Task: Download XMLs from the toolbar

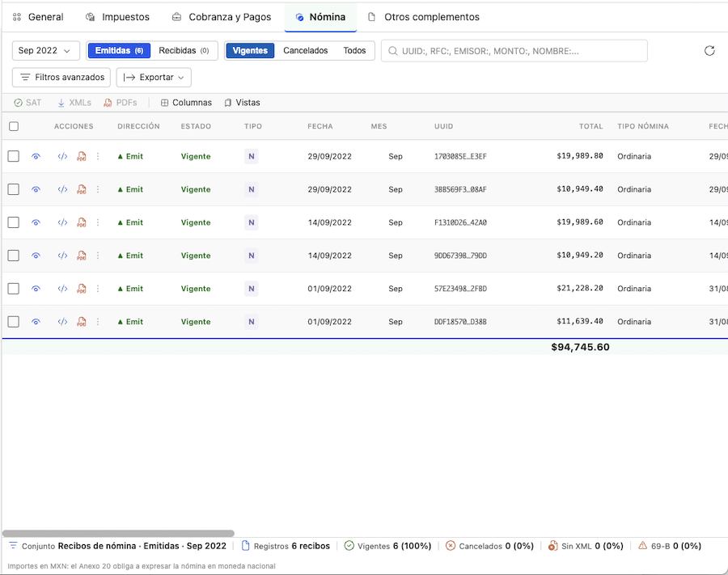Action: tap(74, 103)
